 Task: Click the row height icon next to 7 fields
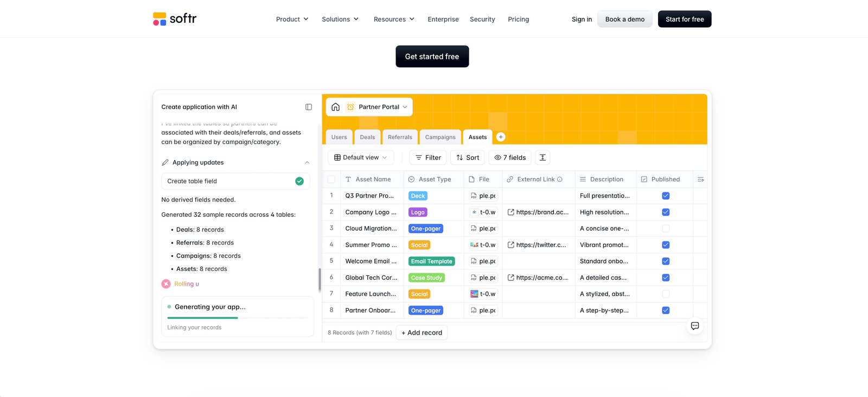coord(542,157)
